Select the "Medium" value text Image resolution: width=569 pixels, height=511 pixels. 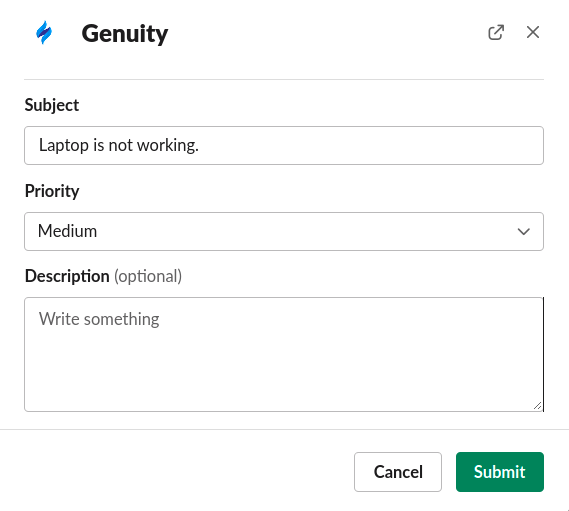pos(67,231)
